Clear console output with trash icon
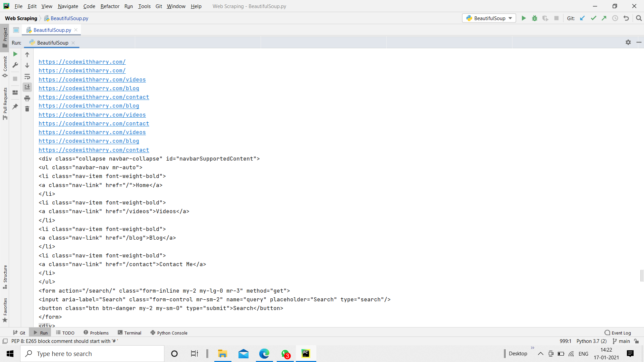 (27, 109)
